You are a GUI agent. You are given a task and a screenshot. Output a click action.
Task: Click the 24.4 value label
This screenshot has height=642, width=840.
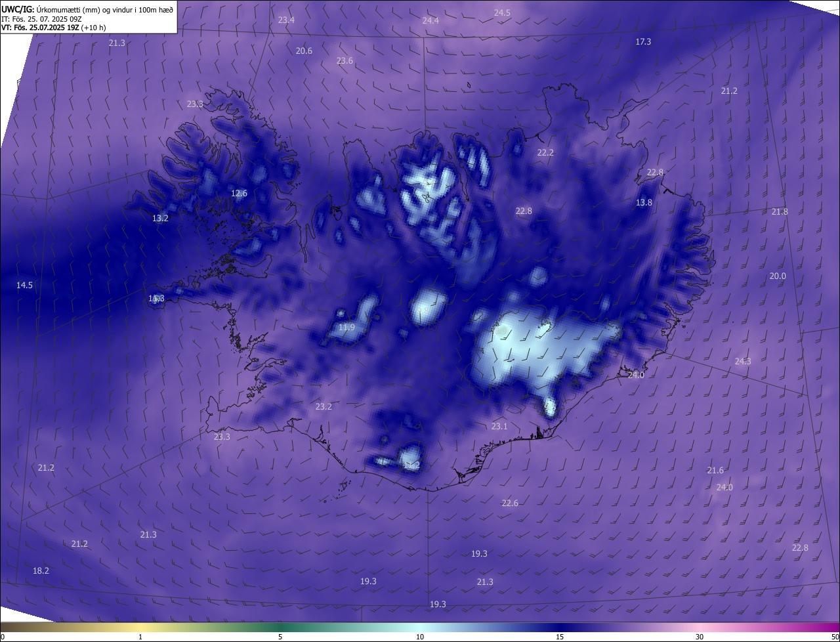(x=430, y=21)
